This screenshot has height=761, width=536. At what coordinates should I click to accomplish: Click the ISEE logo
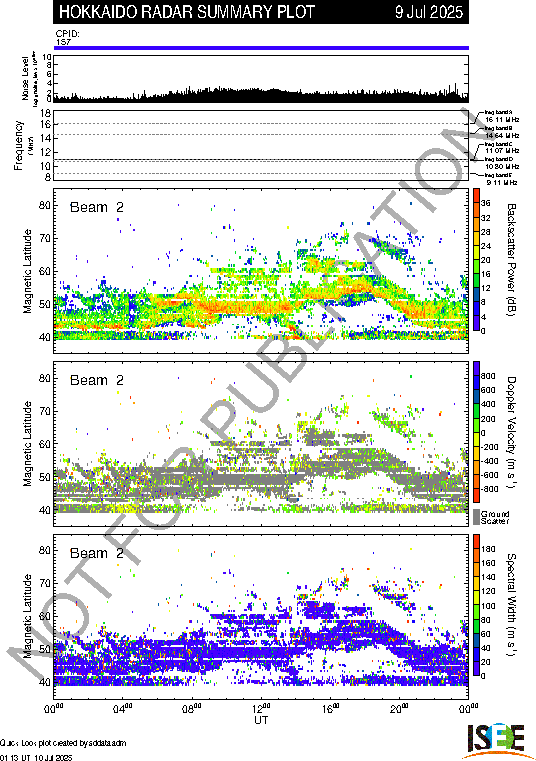496,740
